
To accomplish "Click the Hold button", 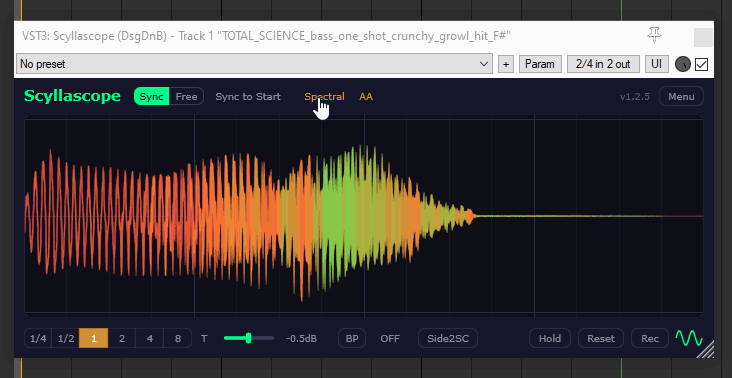I will [x=550, y=338].
